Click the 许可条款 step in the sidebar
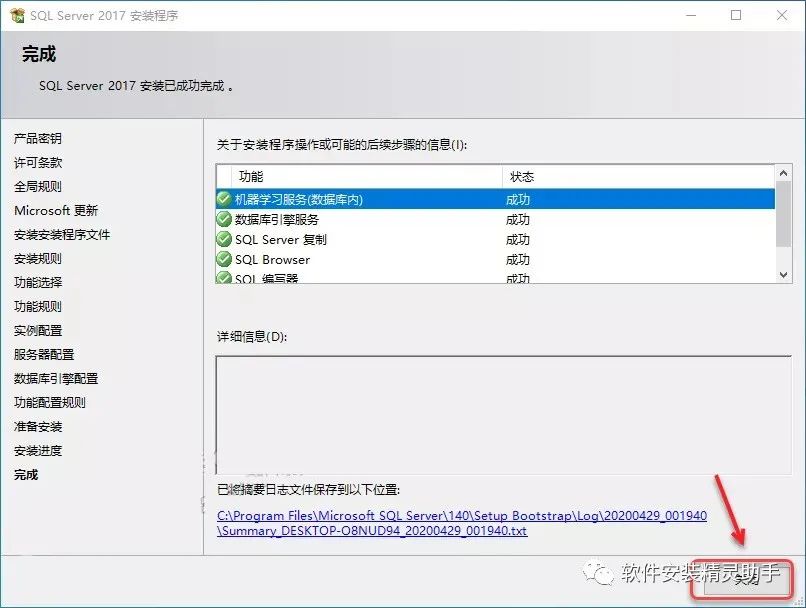 click(x=38, y=162)
